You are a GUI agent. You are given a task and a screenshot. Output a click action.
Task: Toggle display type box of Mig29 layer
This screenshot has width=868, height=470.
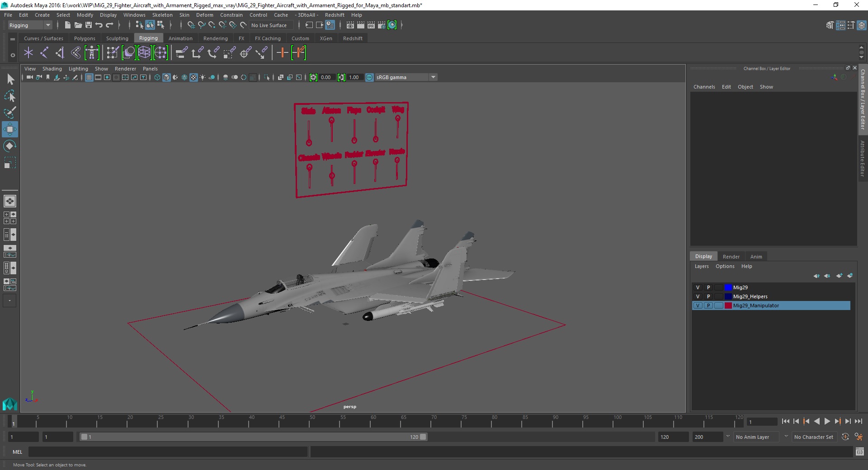(x=718, y=287)
